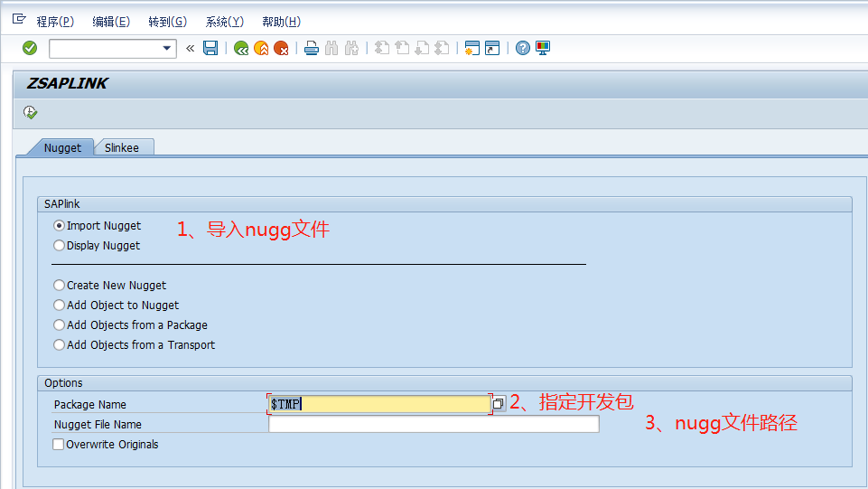
Task: Switch to the Slinkee tab
Action: pos(122,147)
